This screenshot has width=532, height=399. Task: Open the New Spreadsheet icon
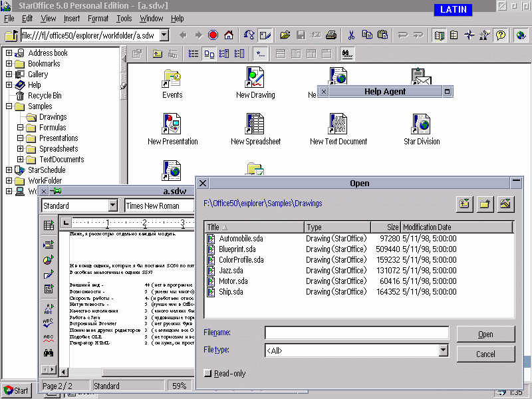pos(255,129)
